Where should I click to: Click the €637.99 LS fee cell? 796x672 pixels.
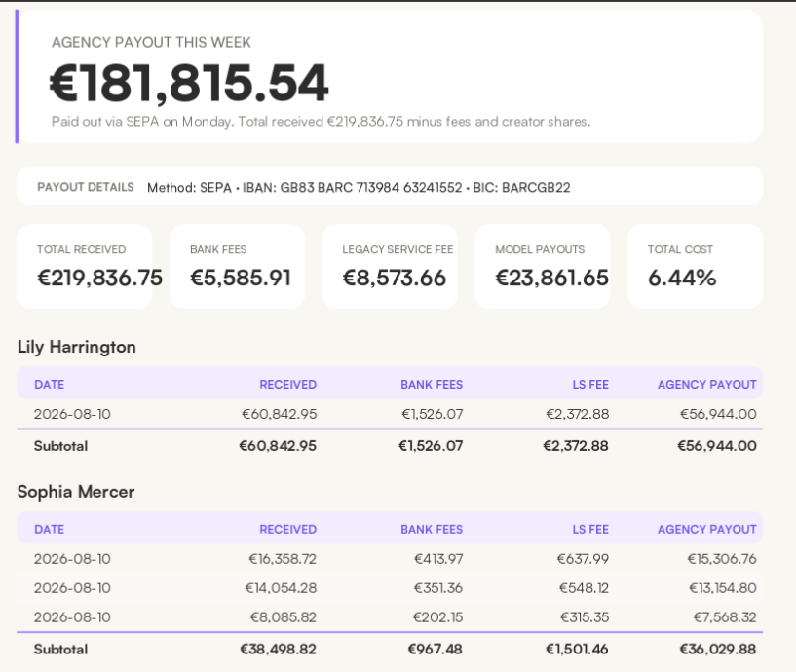[583, 559]
